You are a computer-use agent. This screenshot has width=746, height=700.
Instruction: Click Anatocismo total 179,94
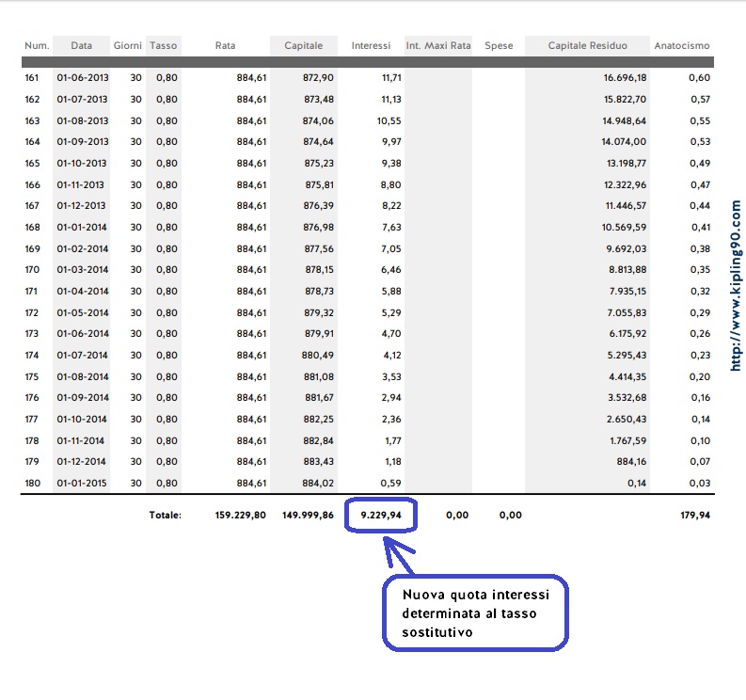click(x=695, y=515)
